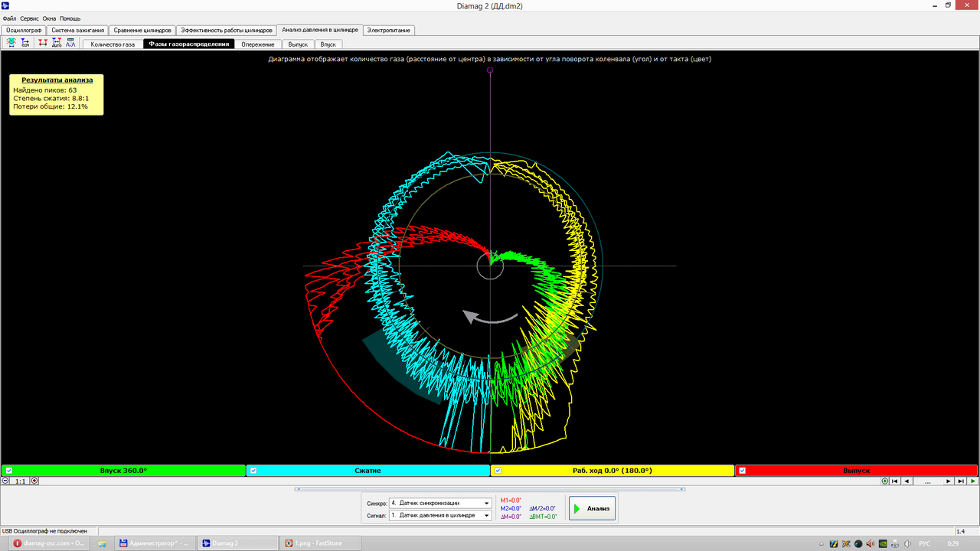980x551 pixels.
Task: Select the Фазы газораспределения sub-tab
Action: (189, 44)
